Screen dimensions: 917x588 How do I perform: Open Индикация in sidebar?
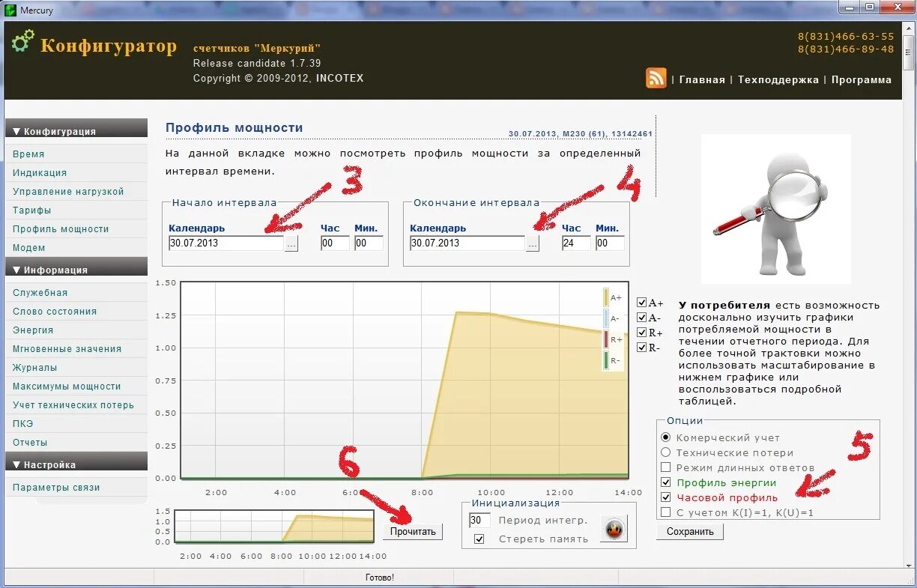point(40,172)
